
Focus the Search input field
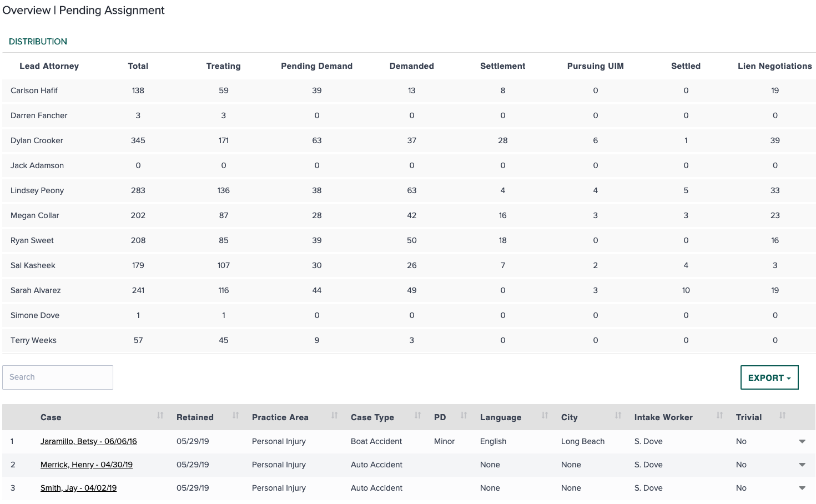tap(58, 377)
